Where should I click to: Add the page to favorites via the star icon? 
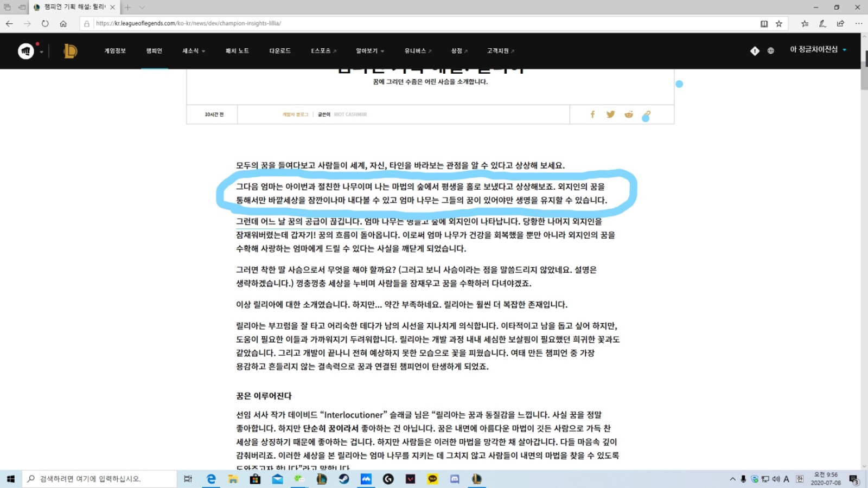[778, 23]
